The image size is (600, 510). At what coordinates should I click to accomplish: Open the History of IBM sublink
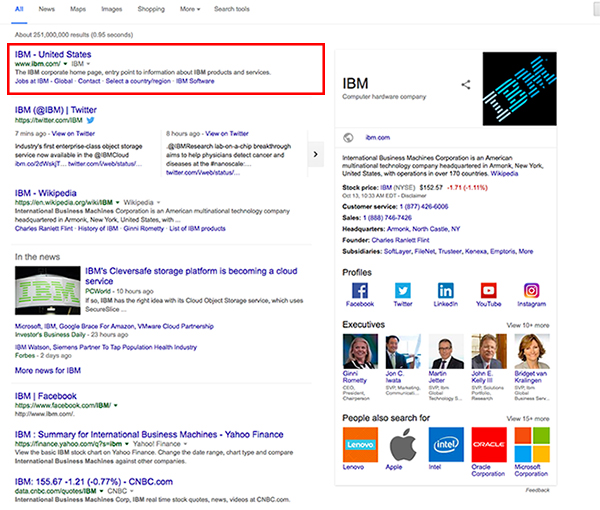[98, 228]
